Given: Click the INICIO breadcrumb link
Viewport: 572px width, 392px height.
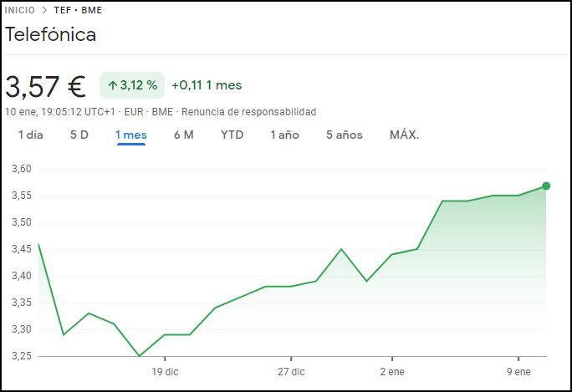Looking at the screenshot, I should point(20,11).
